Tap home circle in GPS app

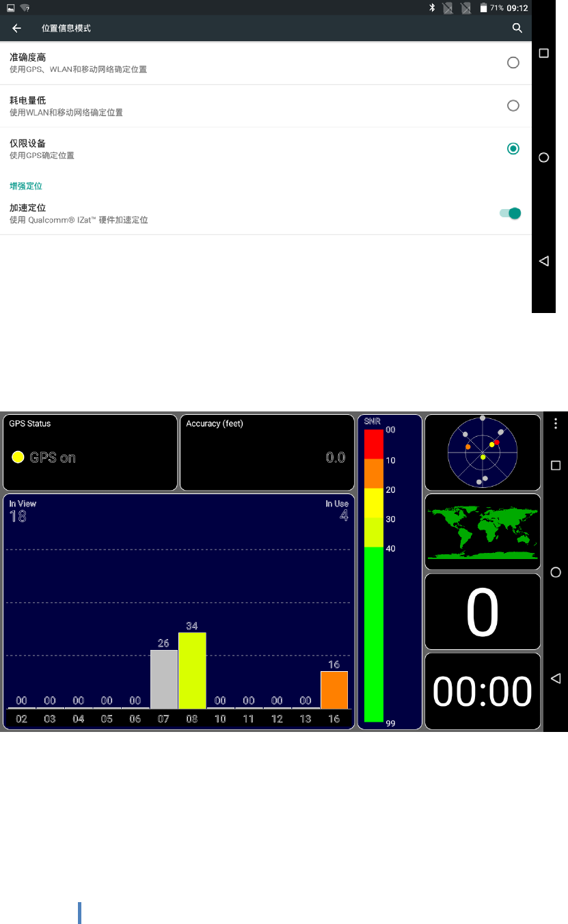(x=556, y=572)
